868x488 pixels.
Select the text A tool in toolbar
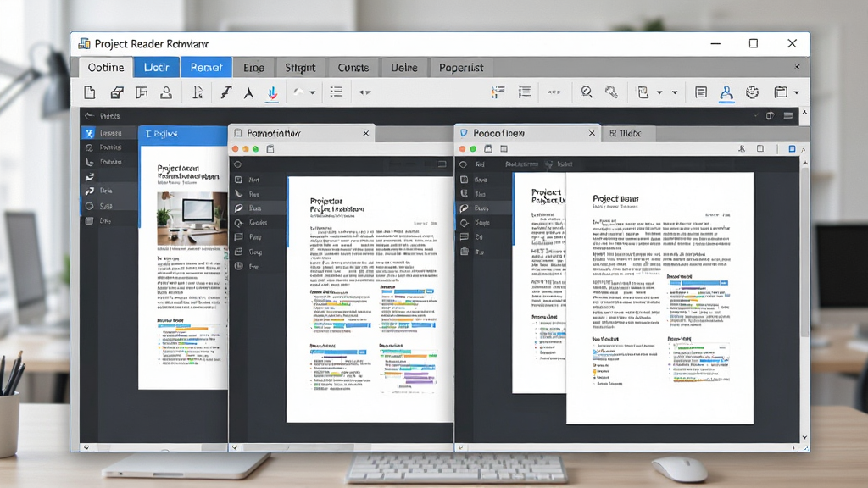(x=248, y=93)
